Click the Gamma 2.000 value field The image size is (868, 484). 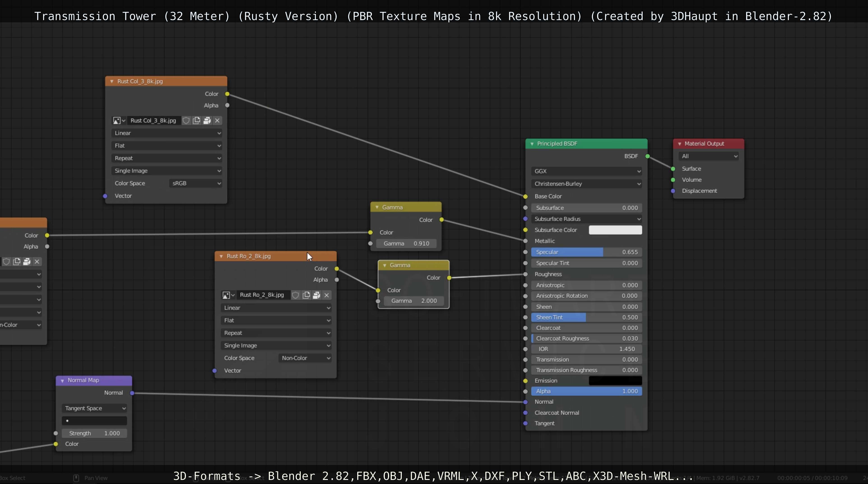tap(413, 301)
